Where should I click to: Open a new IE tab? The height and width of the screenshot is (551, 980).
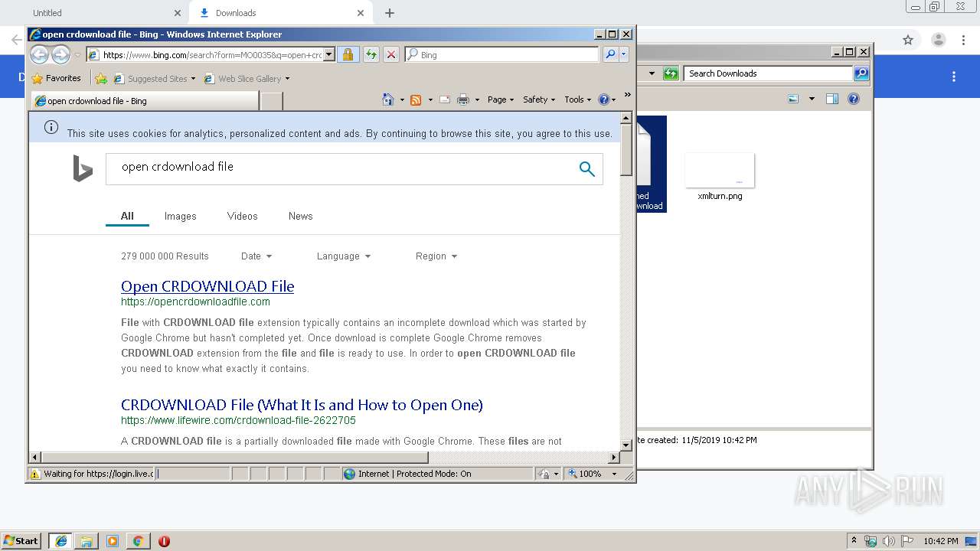[272, 100]
